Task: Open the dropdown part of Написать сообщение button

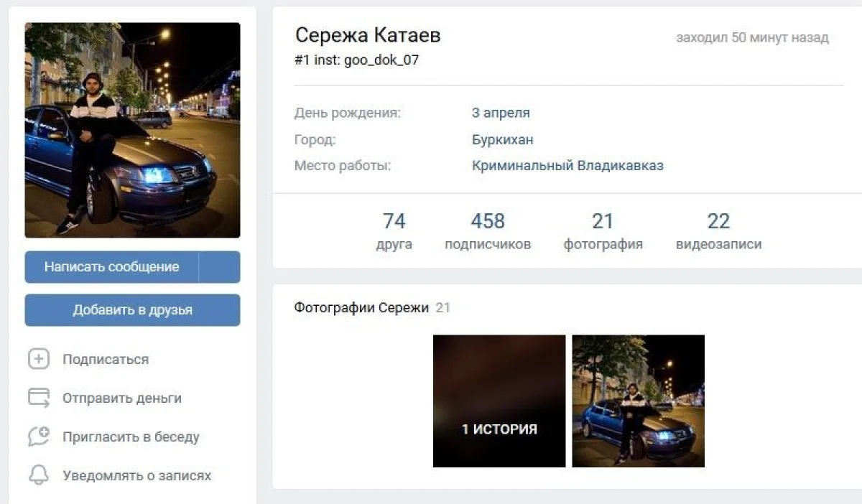Action: point(220,267)
